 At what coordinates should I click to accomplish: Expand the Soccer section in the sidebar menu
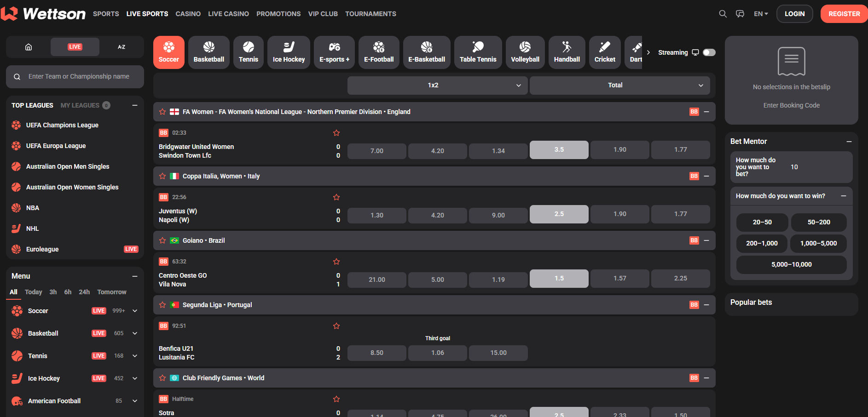tap(134, 310)
